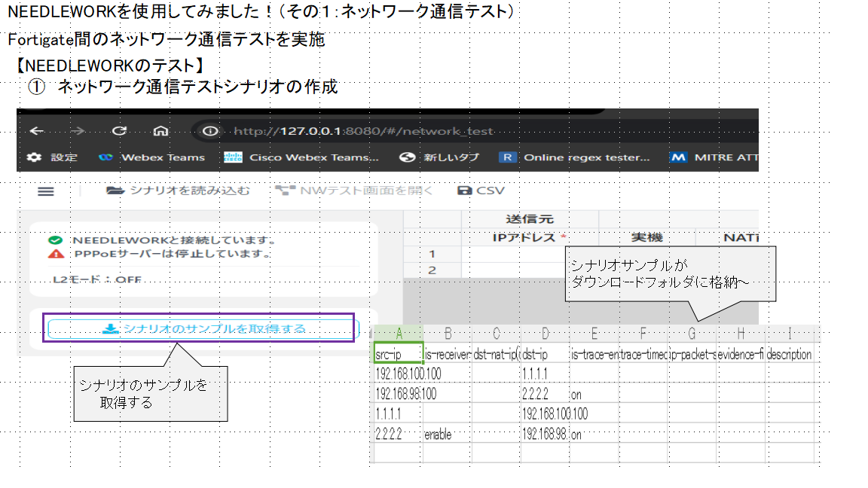
Task: Click the green connected status icon
Action: [55, 240]
